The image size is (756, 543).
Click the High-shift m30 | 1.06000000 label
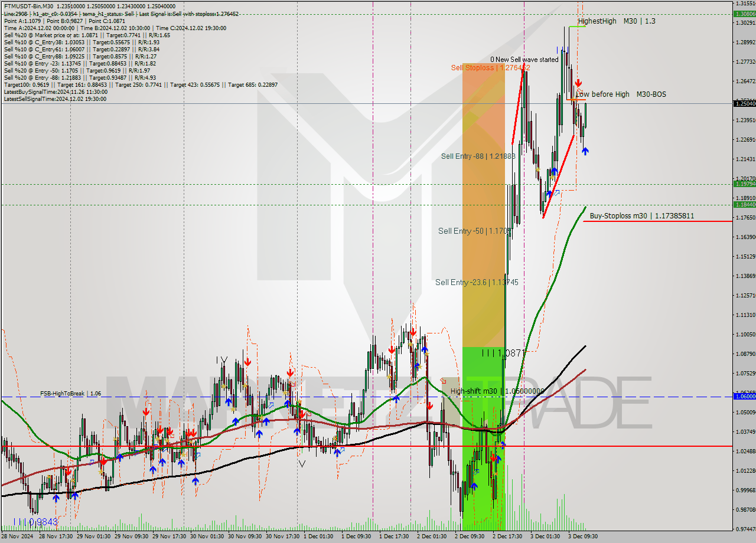pyautogui.click(x=497, y=391)
